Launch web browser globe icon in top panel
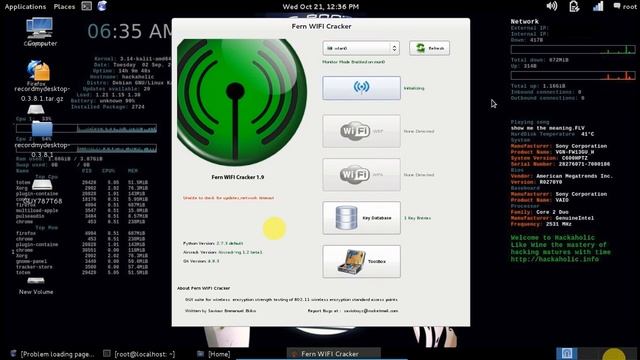Viewport: 640px width, 360px height. 102,6
